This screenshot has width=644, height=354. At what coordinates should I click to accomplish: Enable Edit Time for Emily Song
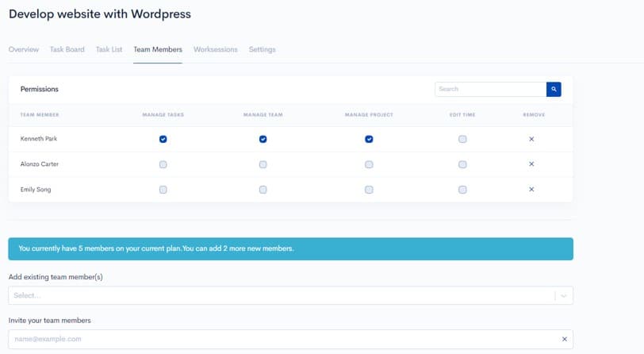tap(462, 190)
